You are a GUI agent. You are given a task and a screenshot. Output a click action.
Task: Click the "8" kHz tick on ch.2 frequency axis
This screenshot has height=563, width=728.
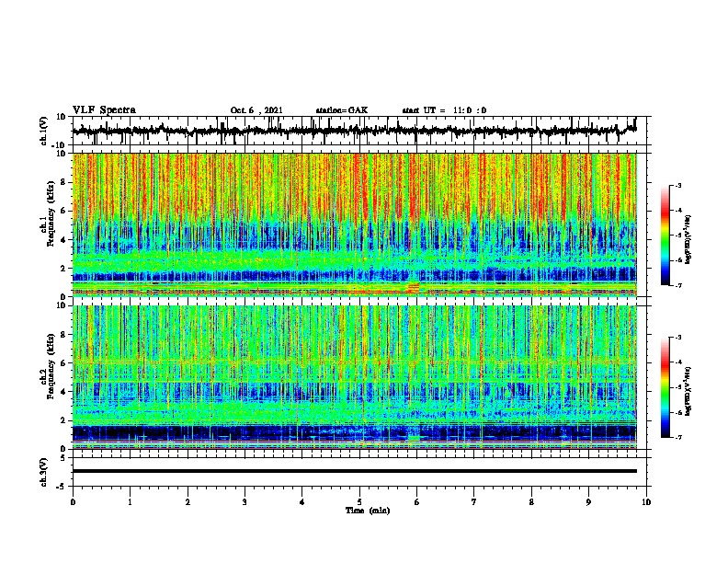[x=63, y=335]
